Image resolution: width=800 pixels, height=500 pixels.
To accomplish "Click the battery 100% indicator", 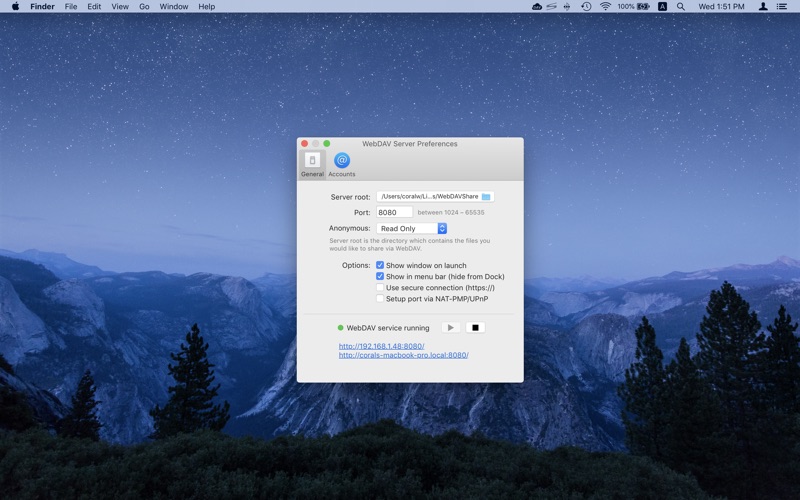I will click(x=633, y=7).
